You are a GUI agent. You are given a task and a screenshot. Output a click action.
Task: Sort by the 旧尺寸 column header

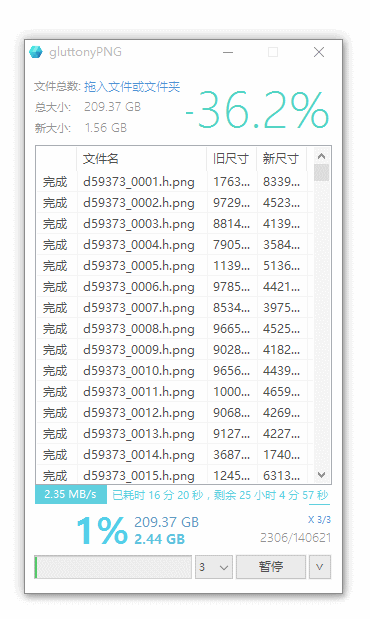click(x=232, y=159)
